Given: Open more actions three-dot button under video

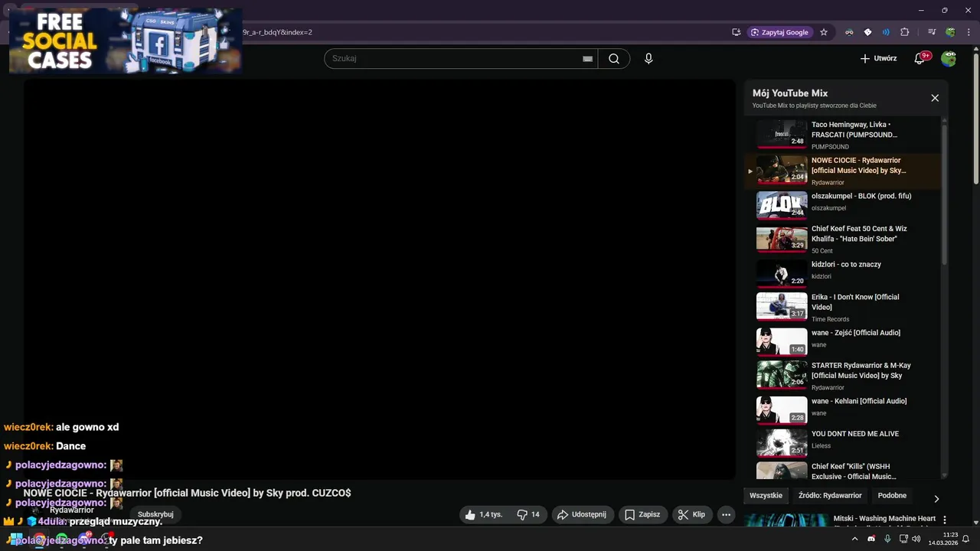Looking at the screenshot, I should 727,515.
